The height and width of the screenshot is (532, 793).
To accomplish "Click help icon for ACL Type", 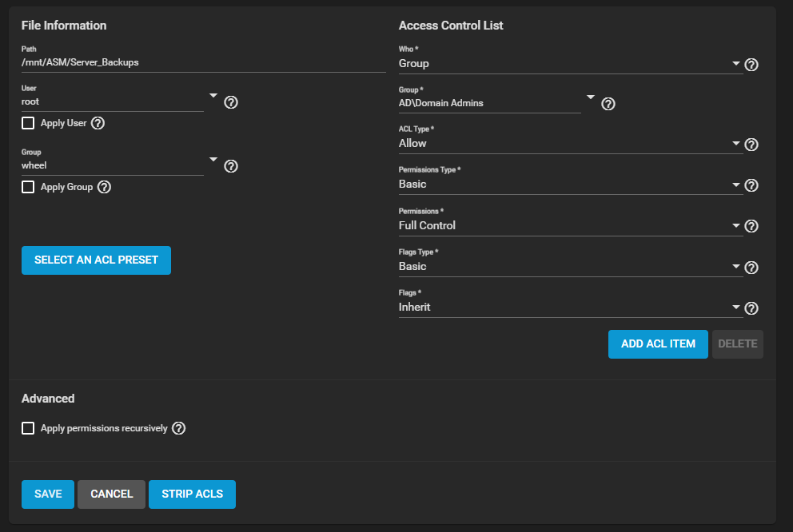I will 751,145.
